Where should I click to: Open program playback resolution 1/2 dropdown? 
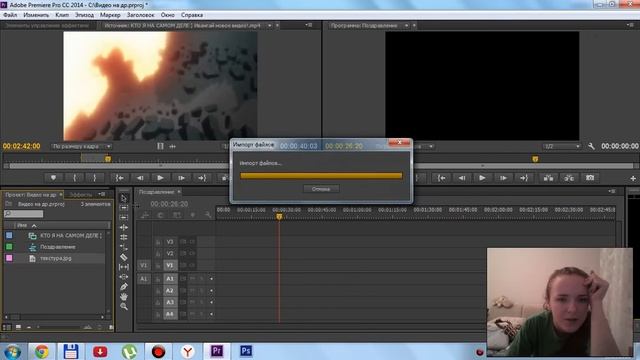[562, 146]
